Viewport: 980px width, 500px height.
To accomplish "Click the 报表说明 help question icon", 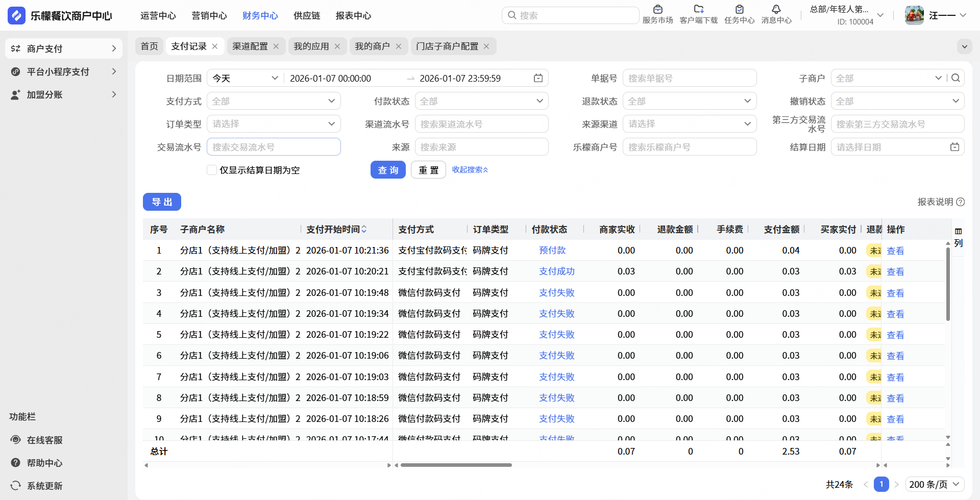I will [960, 202].
